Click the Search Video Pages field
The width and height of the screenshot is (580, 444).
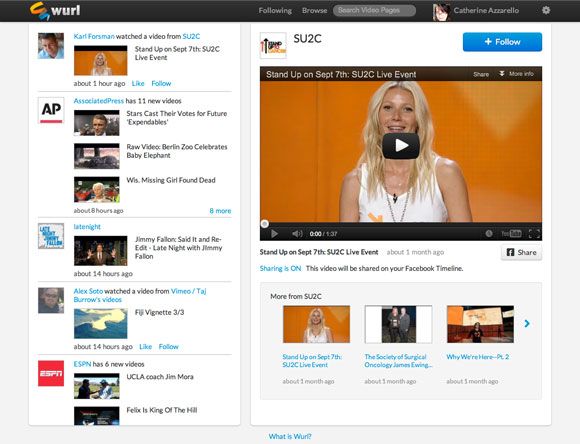click(374, 10)
